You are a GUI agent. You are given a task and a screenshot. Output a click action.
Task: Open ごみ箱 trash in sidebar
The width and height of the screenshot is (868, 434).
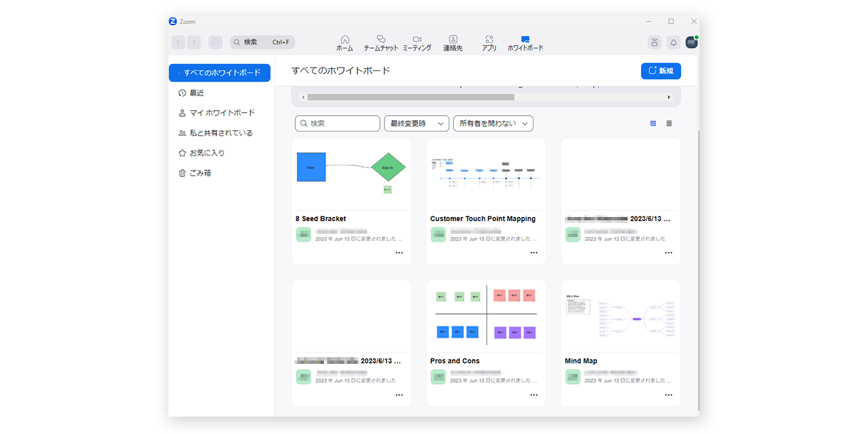pos(200,173)
